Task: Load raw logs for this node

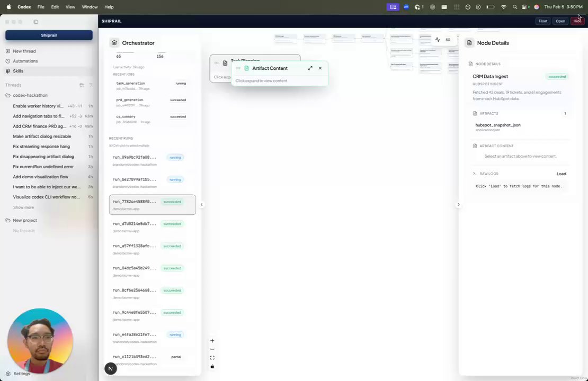Action: [x=562, y=174]
